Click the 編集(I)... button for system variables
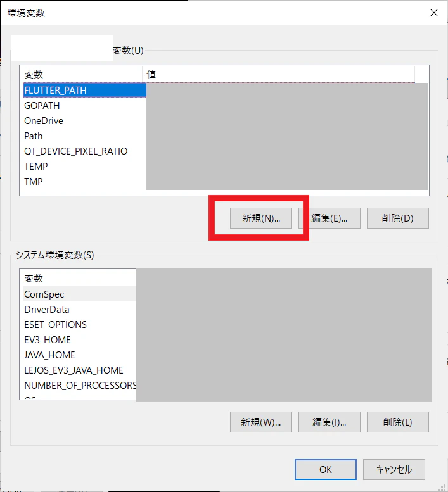Screen dimensions: 448x492 coord(330,422)
